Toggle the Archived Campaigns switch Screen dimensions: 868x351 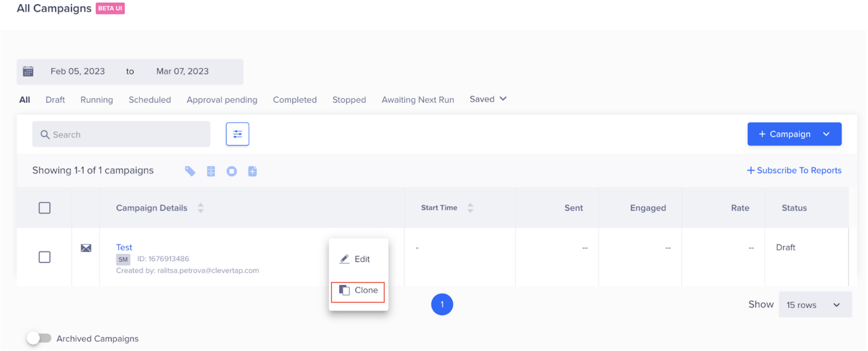coord(39,338)
